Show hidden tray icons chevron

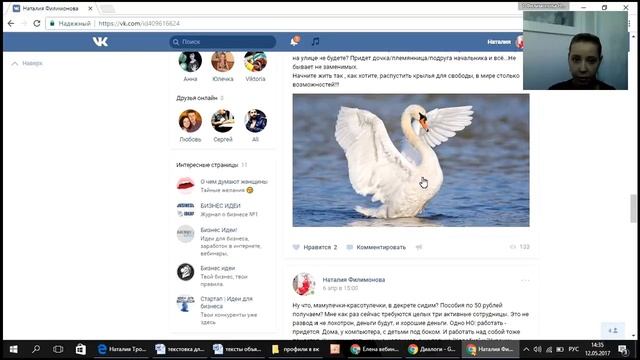[x=526, y=349]
